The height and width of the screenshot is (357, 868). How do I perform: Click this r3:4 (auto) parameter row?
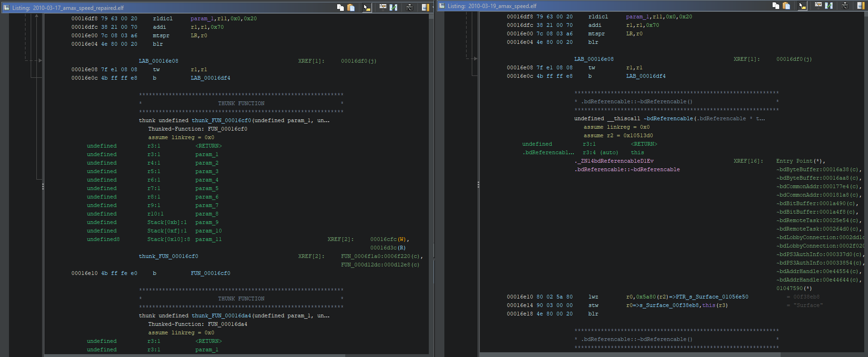pyautogui.click(x=583, y=153)
